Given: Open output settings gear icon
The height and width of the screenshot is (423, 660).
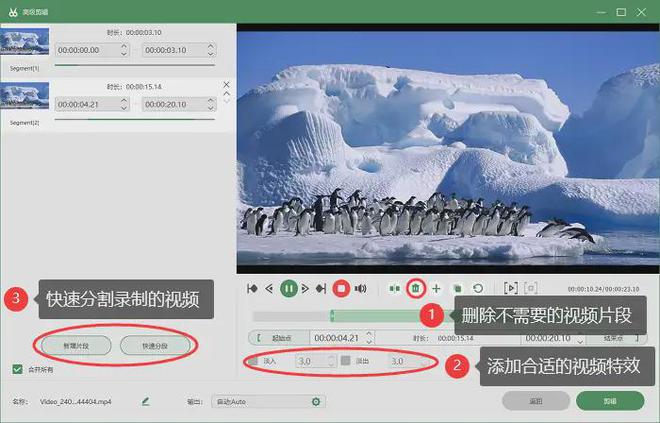Looking at the screenshot, I should (316, 402).
